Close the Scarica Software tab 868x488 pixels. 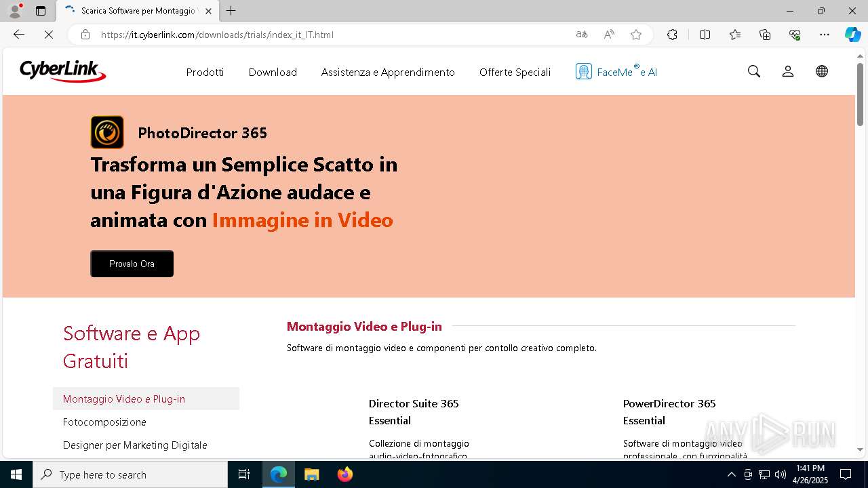[x=208, y=11]
